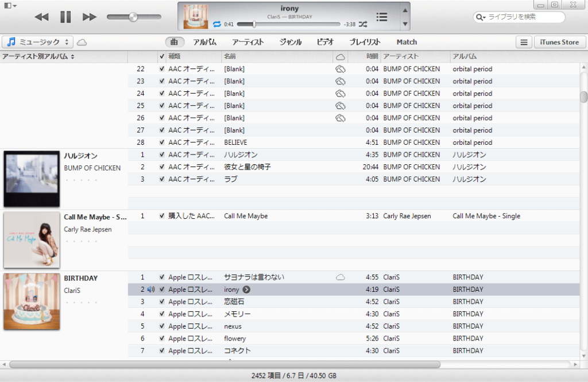Uncheck the checkbox for track 22 [Blank]
This screenshot has height=382, width=588.
(161, 69)
